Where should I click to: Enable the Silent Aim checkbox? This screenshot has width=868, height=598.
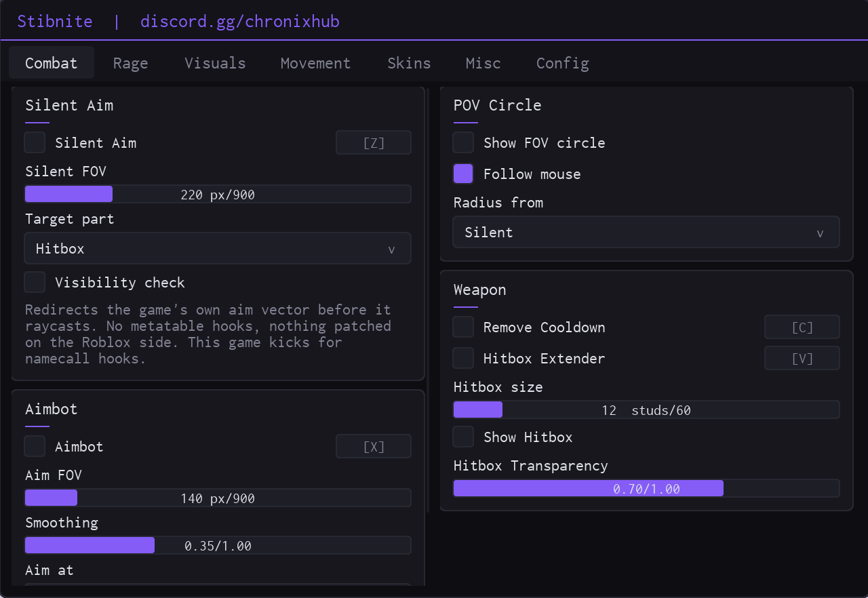click(35, 143)
